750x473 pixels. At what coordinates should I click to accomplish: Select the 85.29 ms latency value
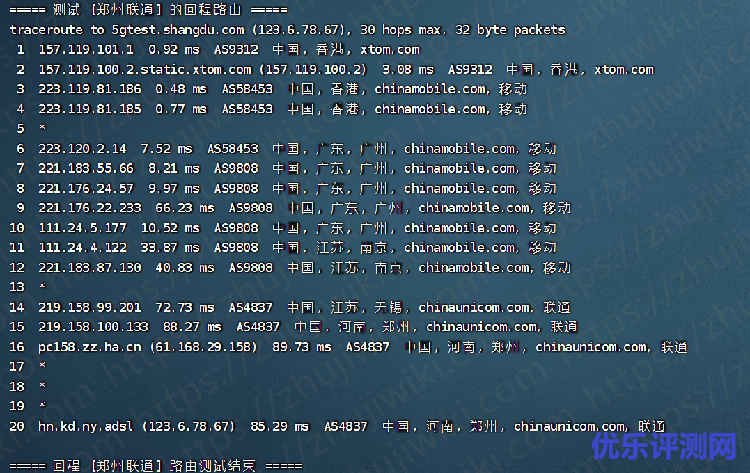(x=280, y=427)
